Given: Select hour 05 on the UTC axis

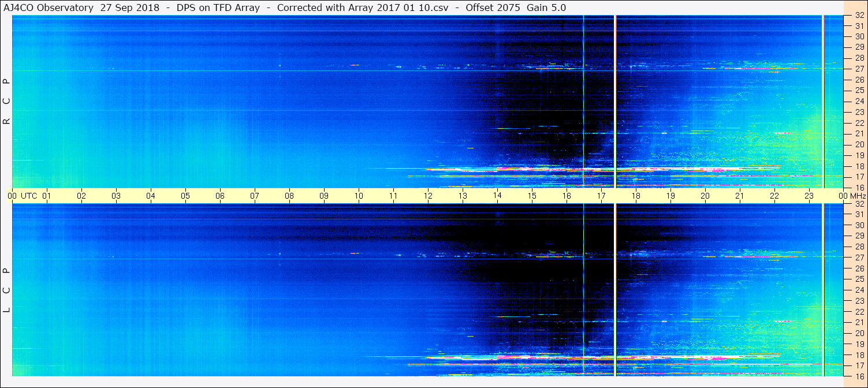Looking at the screenshot, I should [185, 196].
